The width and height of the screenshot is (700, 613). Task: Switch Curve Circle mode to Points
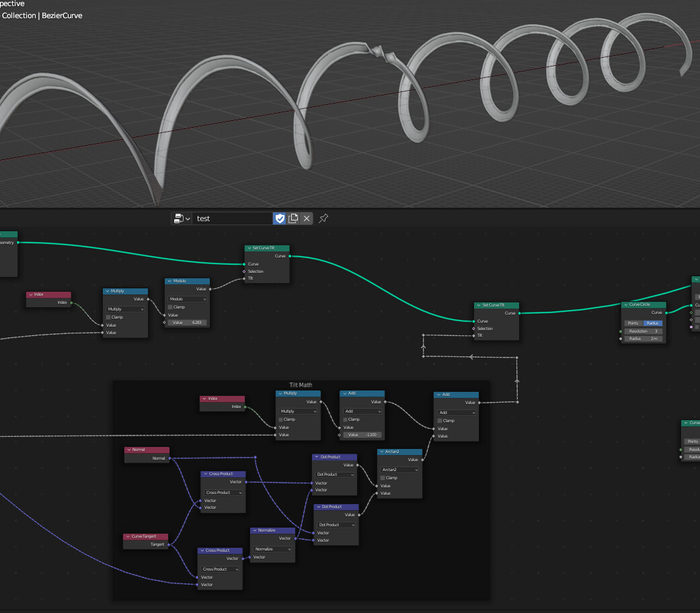633,323
